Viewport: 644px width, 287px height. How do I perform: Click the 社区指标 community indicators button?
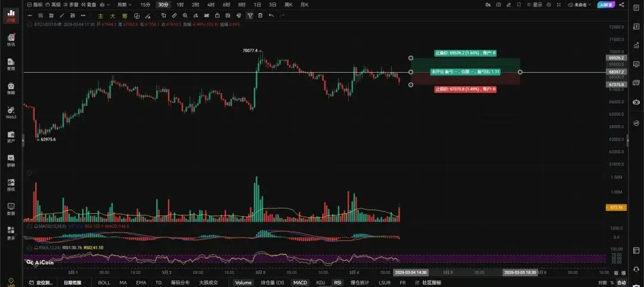[428, 282]
